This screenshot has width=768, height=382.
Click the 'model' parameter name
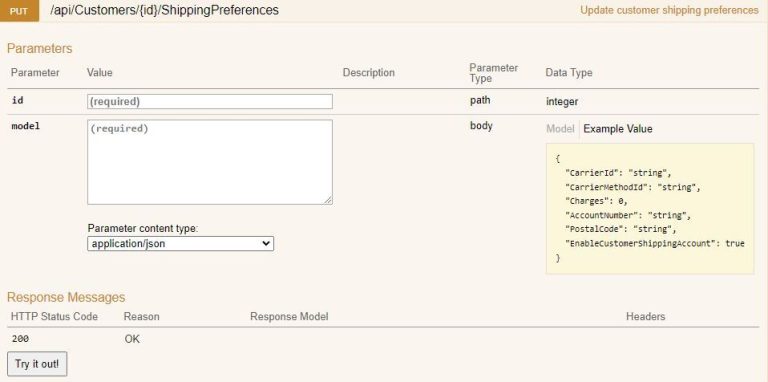(x=25, y=126)
